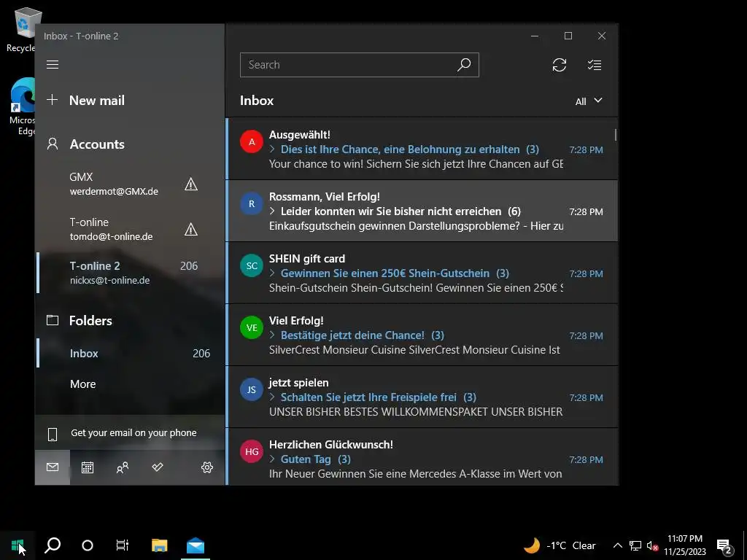The image size is (747, 560).
Task: Select Microsoft Edge desktop shortcut
Action: pyautogui.click(x=22, y=106)
